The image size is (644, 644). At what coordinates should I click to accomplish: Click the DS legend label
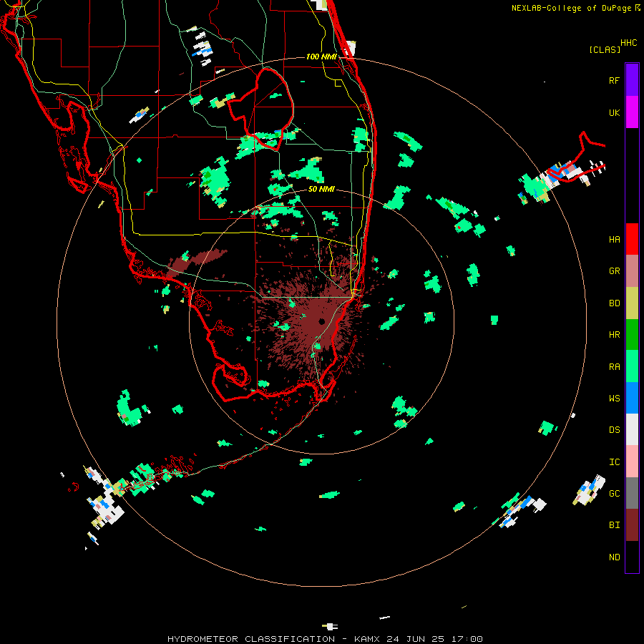point(614,430)
